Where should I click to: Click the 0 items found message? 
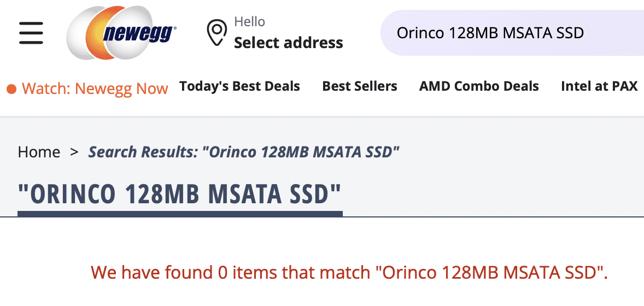coord(349,272)
